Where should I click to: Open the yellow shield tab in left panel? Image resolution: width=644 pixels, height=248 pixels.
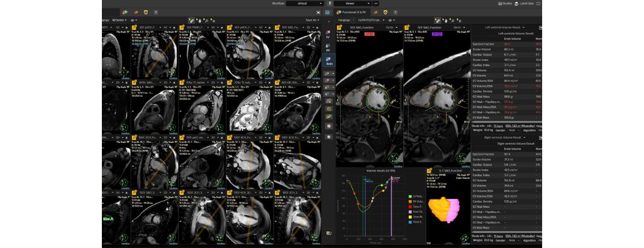click(146, 13)
